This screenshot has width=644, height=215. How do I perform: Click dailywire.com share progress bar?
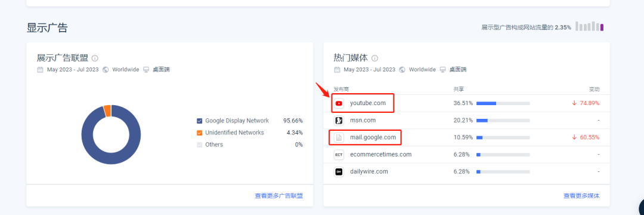click(x=503, y=172)
